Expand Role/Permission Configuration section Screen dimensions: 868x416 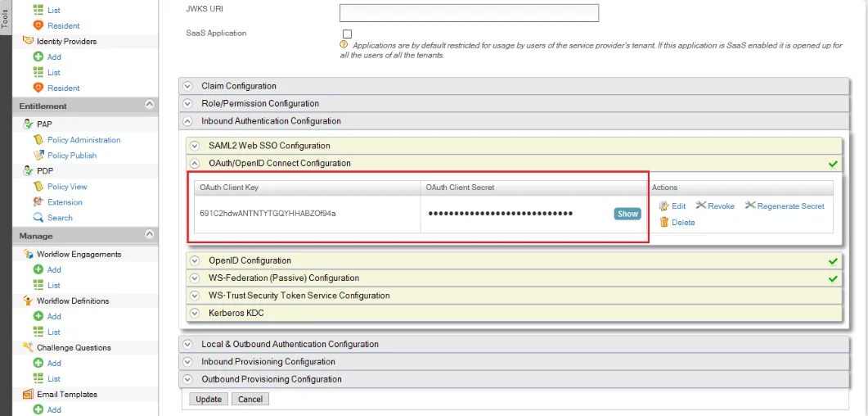[514, 103]
